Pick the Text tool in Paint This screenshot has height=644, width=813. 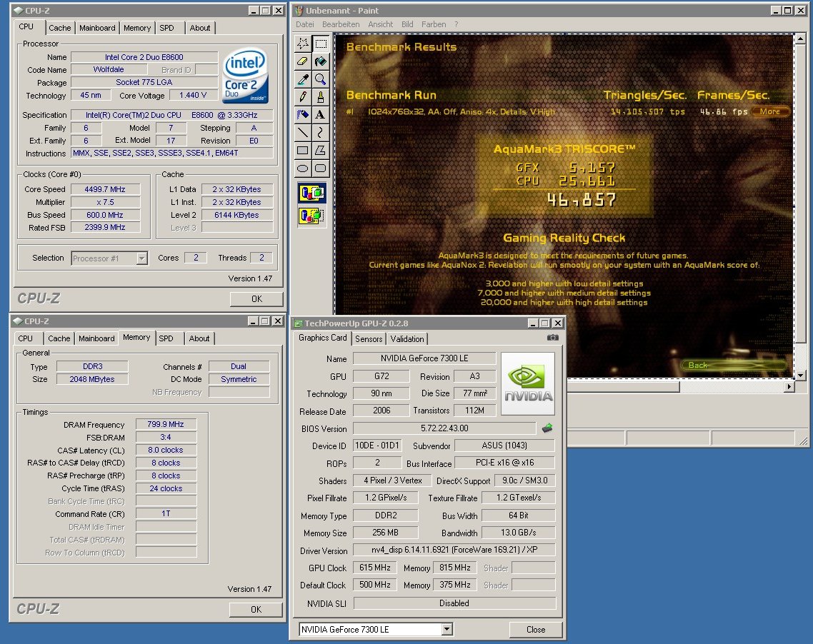click(321, 114)
